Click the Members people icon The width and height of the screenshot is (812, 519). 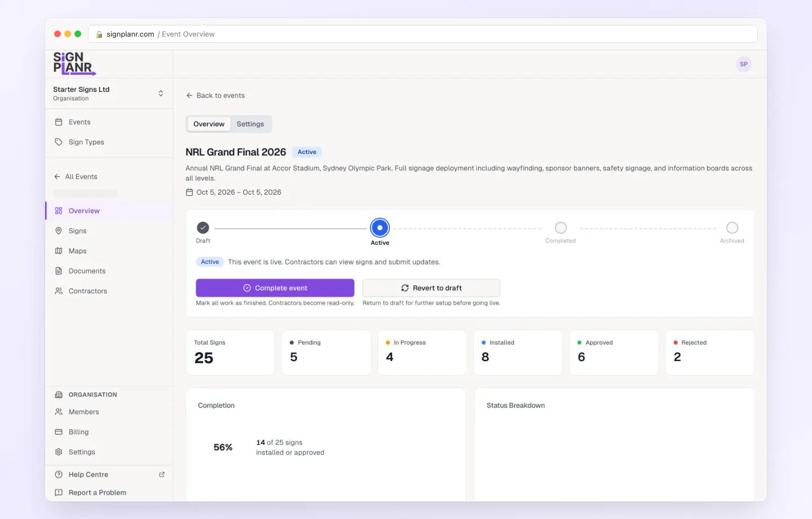click(x=59, y=412)
